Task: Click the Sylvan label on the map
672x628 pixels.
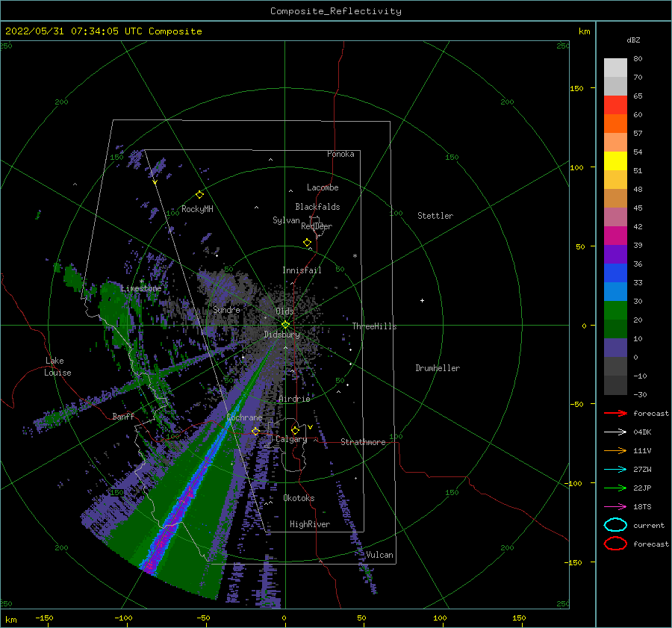Action: coord(286,220)
